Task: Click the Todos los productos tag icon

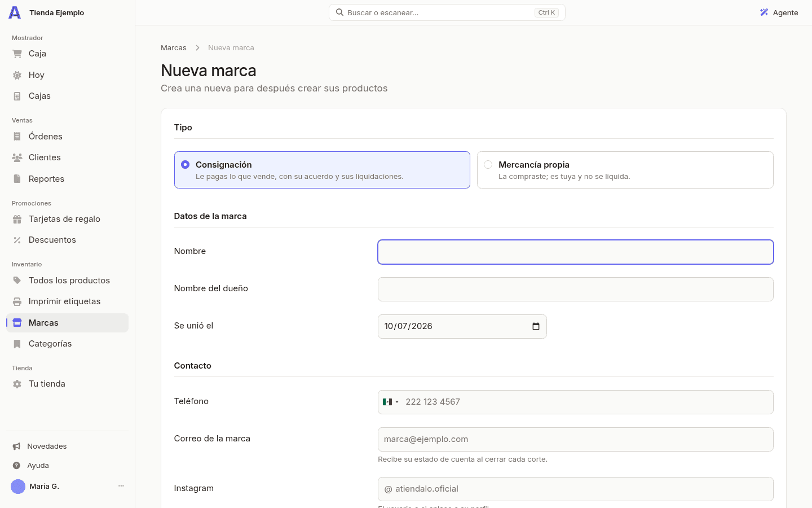Action: (x=17, y=281)
